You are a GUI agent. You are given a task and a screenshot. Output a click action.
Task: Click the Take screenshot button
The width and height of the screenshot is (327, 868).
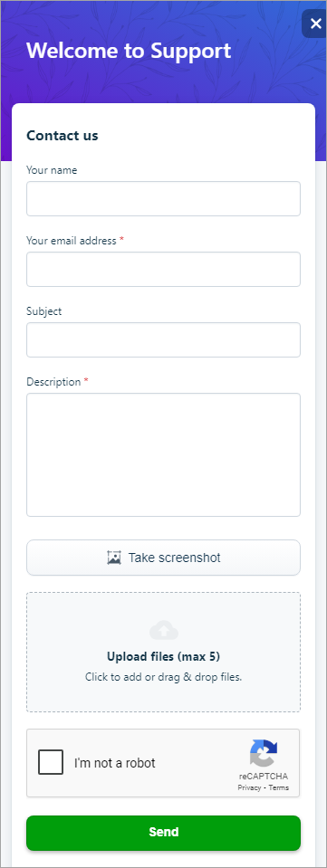pos(163,558)
